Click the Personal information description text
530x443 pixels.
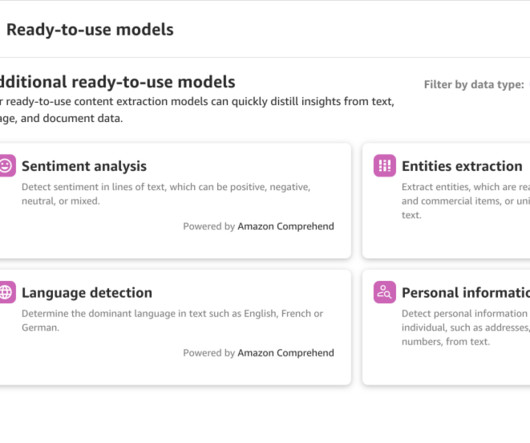[466, 327]
